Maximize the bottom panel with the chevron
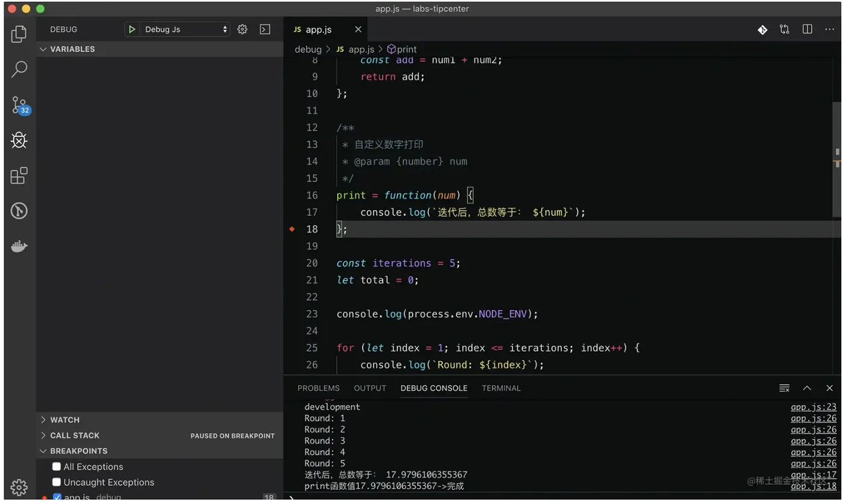The height and width of the screenshot is (504, 843). click(x=807, y=388)
